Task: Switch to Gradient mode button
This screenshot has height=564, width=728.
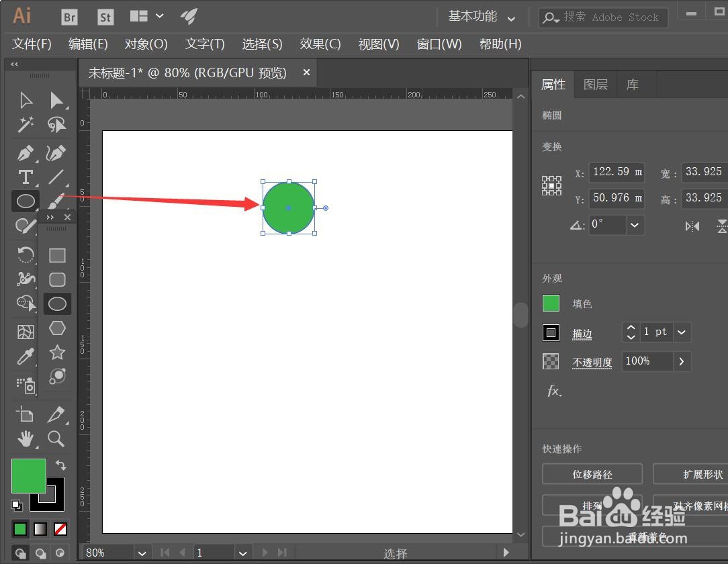Action: tap(40, 528)
